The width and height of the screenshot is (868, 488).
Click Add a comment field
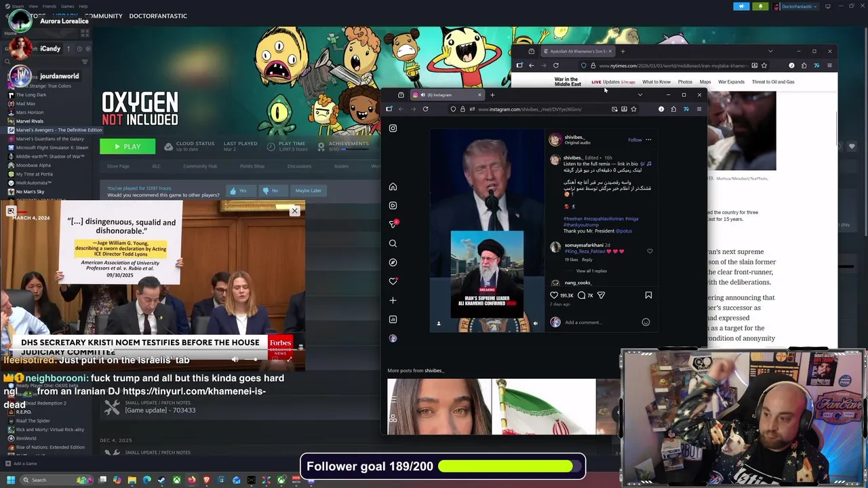[x=600, y=322]
